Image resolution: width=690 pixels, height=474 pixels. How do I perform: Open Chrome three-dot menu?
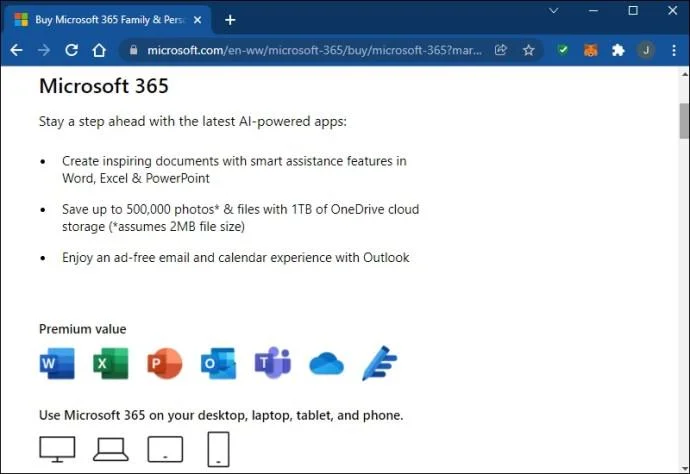(x=674, y=50)
